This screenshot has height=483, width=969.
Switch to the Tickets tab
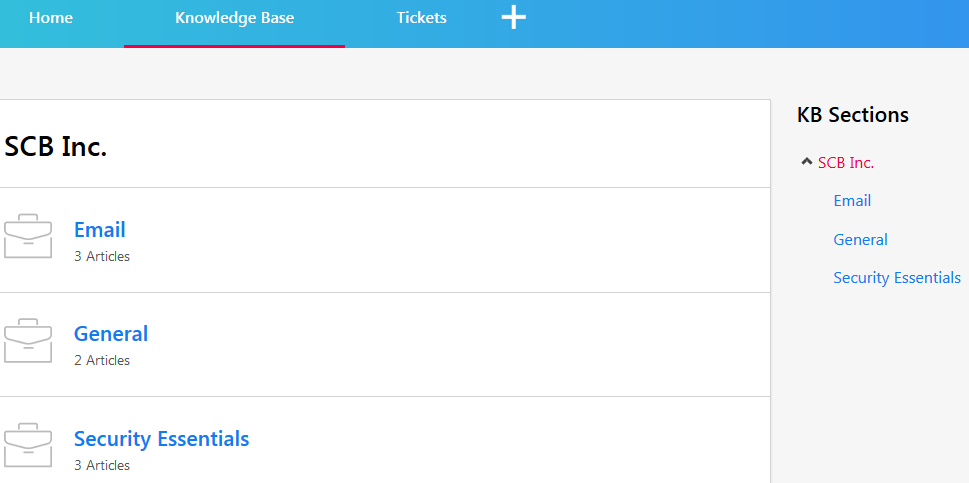(421, 18)
